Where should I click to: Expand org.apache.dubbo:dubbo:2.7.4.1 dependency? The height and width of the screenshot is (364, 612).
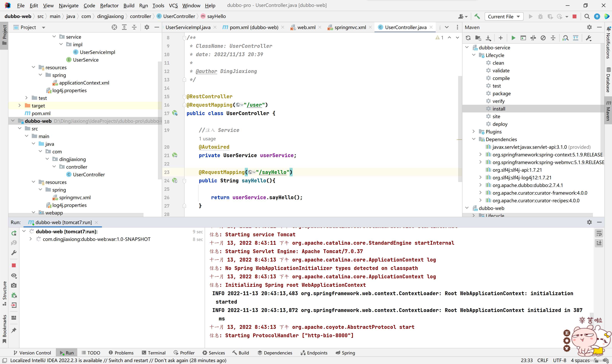pyautogui.click(x=480, y=185)
